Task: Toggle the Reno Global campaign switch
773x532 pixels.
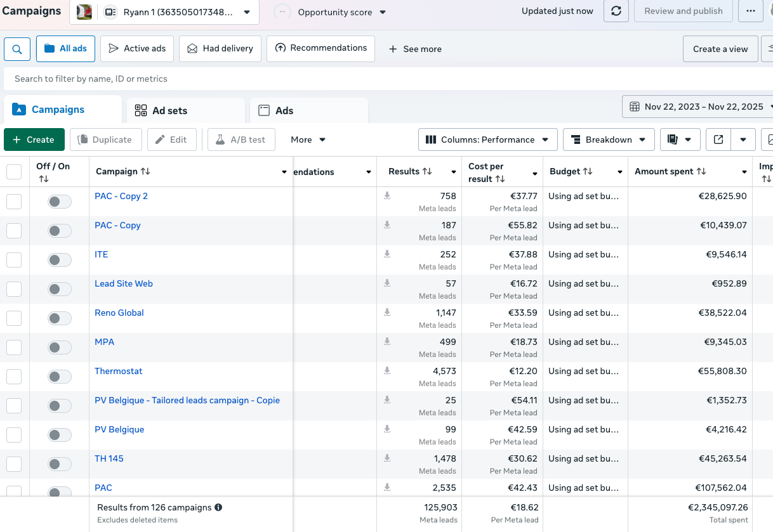Action: [60, 318]
